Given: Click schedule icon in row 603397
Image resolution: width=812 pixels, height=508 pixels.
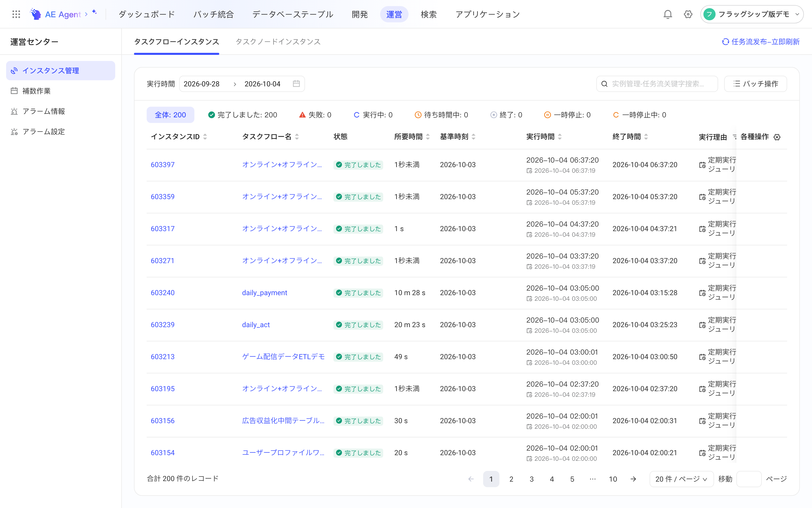Looking at the screenshot, I should [702, 165].
